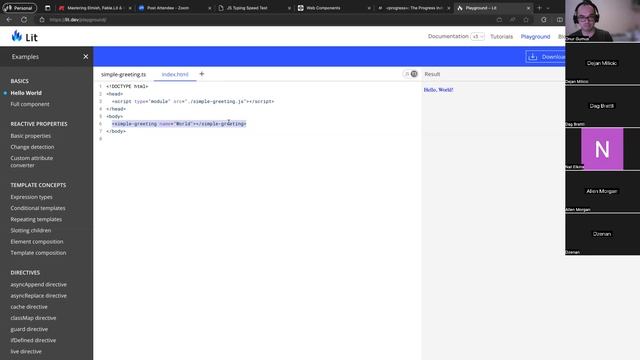Image resolution: width=640 pixels, height=360 pixels.
Task: Close the Examples sidebar panel
Action: (85, 57)
